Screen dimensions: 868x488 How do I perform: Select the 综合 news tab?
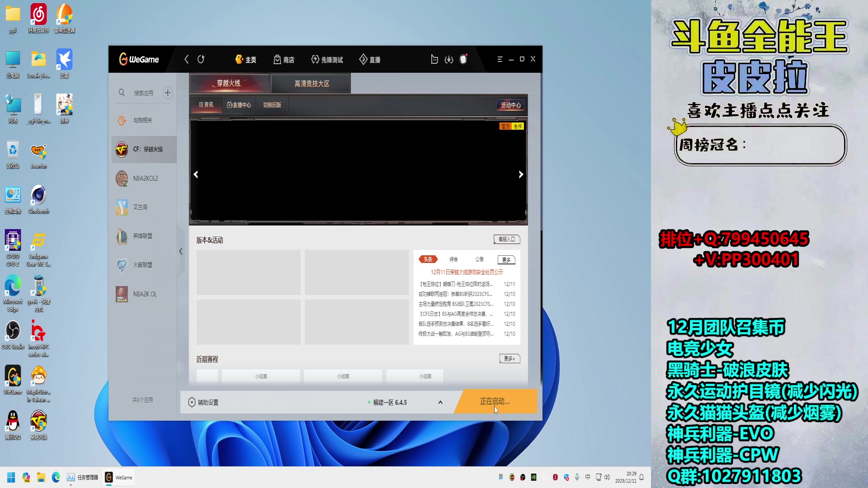[x=453, y=259]
